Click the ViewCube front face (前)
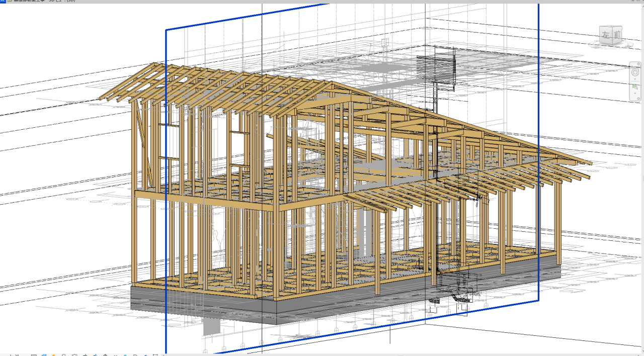Screen dimensions: 644x356 [x=616, y=35]
